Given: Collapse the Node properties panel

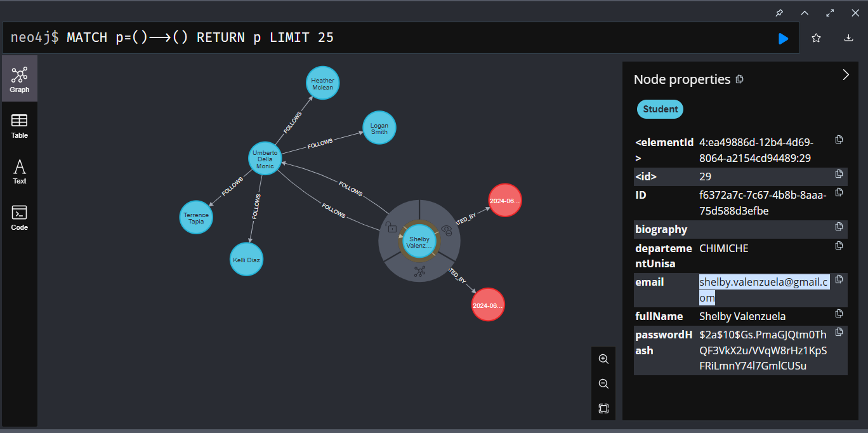Looking at the screenshot, I should (845, 75).
